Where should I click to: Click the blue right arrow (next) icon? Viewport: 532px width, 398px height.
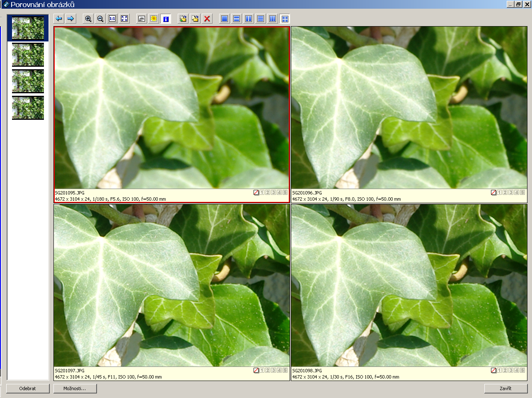[71, 19]
